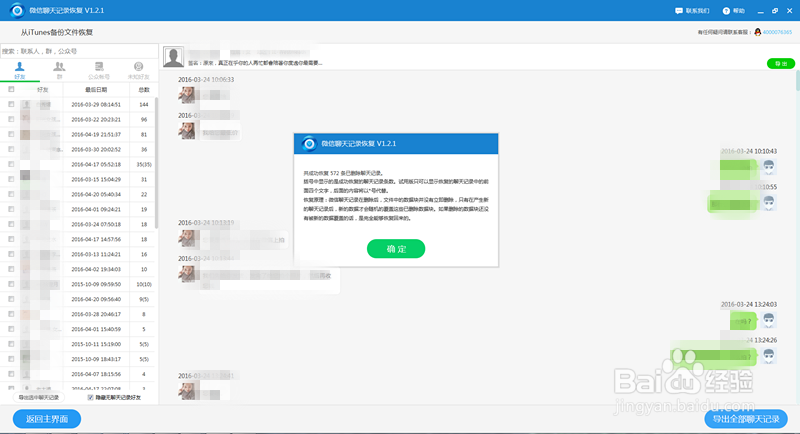The height and width of the screenshot is (434, 800).
Task: Select the date 2015-10-09 09:59:50
Action: (96, 284)
